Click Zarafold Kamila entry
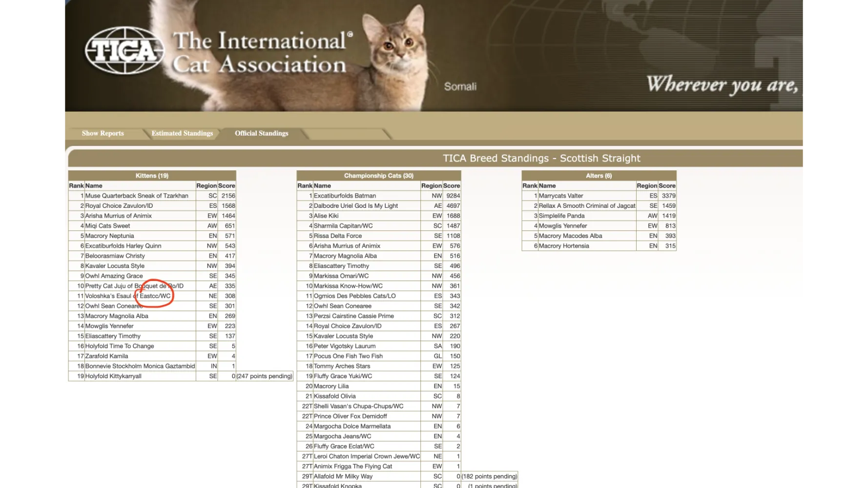The image size is (868, 488). (107, 356)
